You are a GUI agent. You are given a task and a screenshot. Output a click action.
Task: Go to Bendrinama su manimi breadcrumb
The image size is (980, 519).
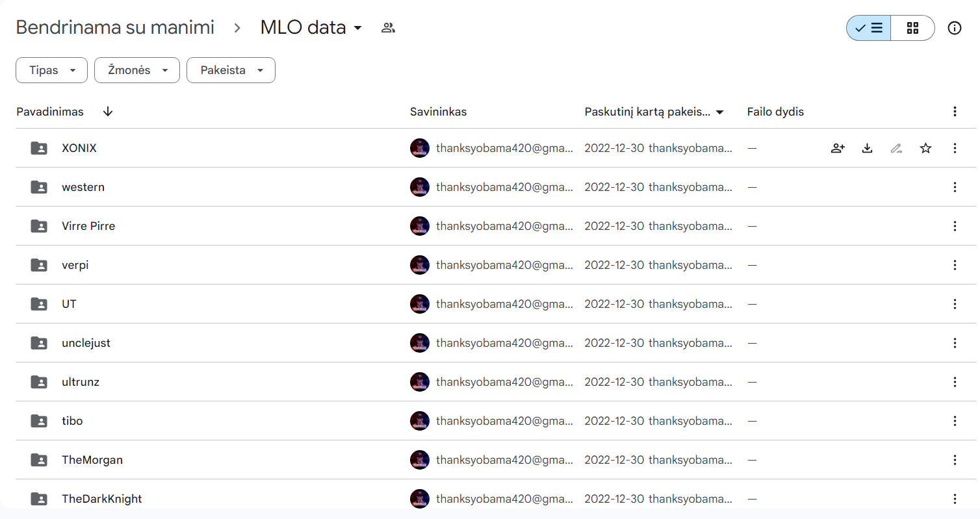(x=115, y=27)
